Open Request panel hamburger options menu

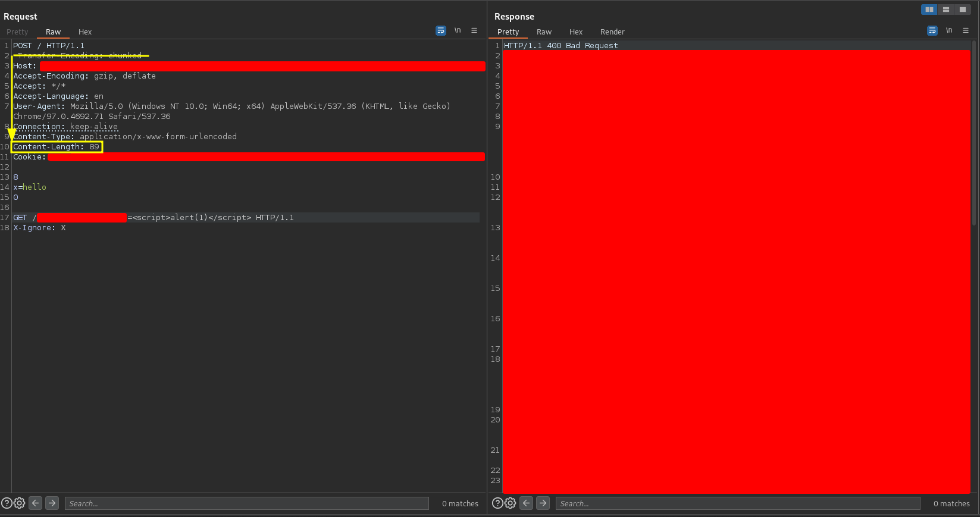click(474, 30)
